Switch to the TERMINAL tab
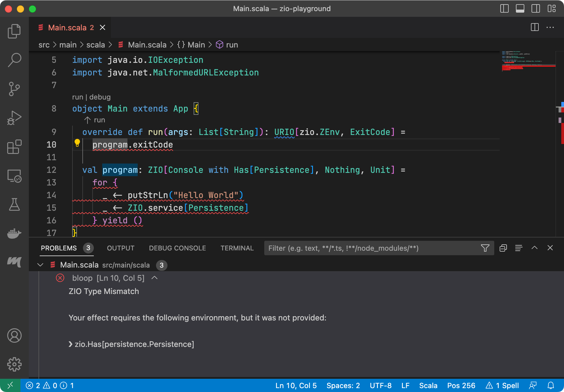Viewport: 564px width, 392px height. 237,248
